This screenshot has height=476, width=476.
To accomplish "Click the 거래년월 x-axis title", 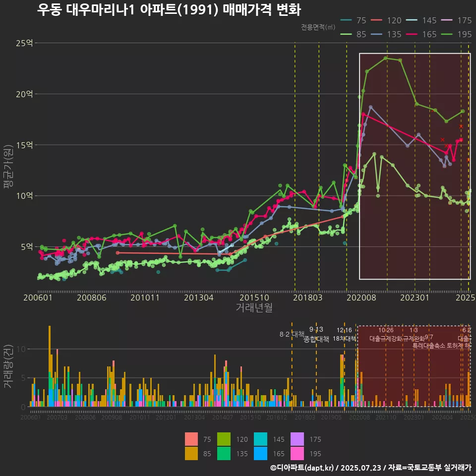I will tap(254, 307).
